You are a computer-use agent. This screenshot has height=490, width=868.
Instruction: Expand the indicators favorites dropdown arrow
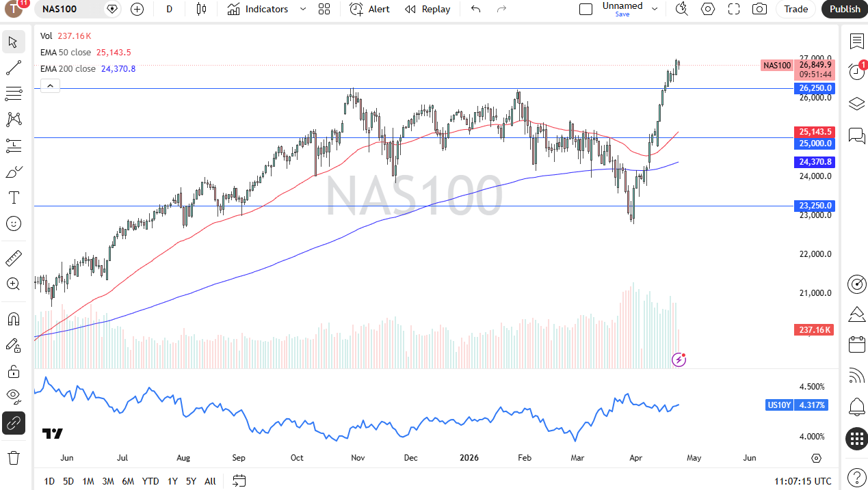pos(303,9)
